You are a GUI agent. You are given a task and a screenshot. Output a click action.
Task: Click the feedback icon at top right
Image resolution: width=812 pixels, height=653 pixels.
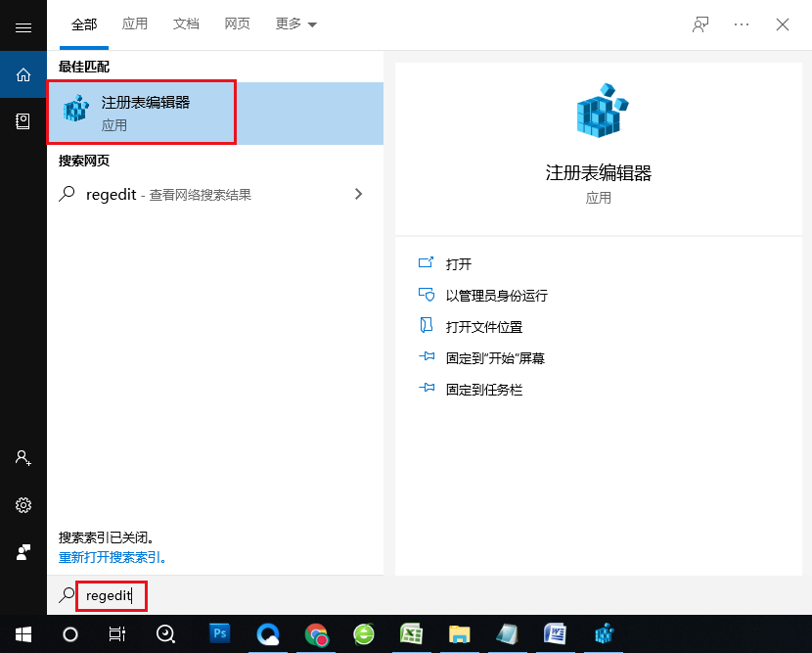(x=700, y=24)
